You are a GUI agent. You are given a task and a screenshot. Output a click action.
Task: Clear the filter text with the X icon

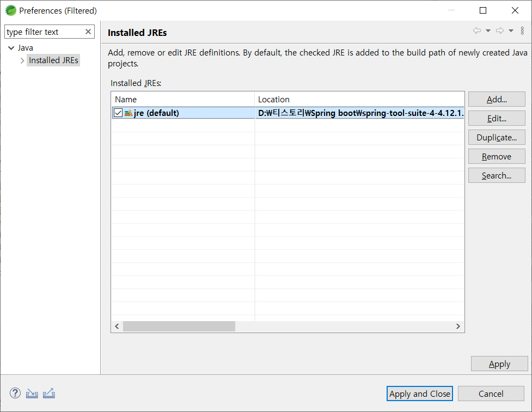[88, 32]
